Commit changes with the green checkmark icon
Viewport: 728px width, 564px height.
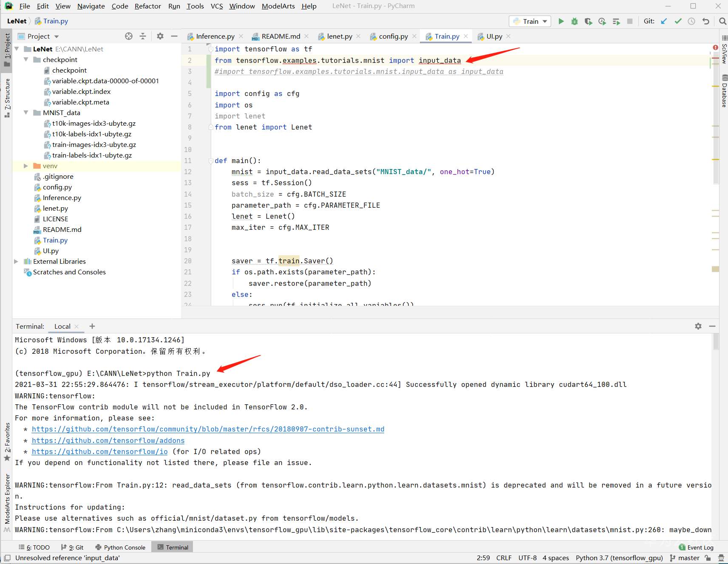pyautogui.click(x=678, y=21)
